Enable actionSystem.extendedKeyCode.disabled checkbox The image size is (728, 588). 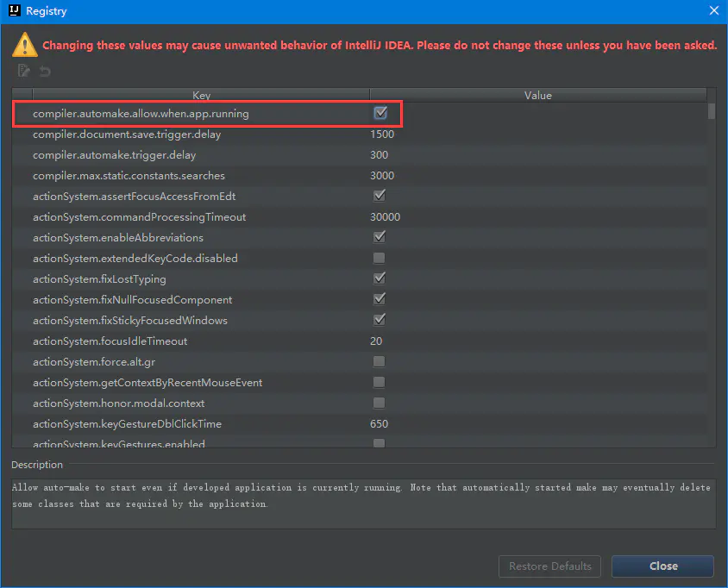point(379,258)
